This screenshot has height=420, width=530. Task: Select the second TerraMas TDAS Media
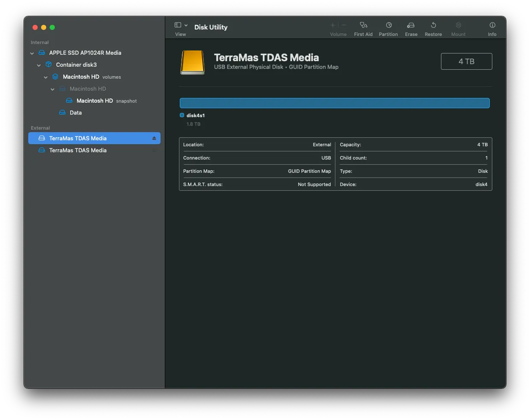(77, 150)
